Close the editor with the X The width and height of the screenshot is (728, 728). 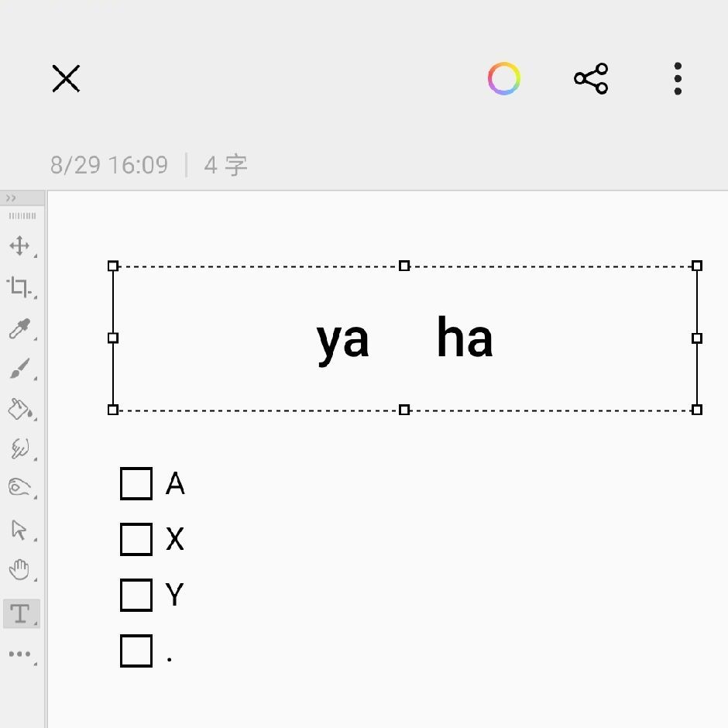point(66,78)
